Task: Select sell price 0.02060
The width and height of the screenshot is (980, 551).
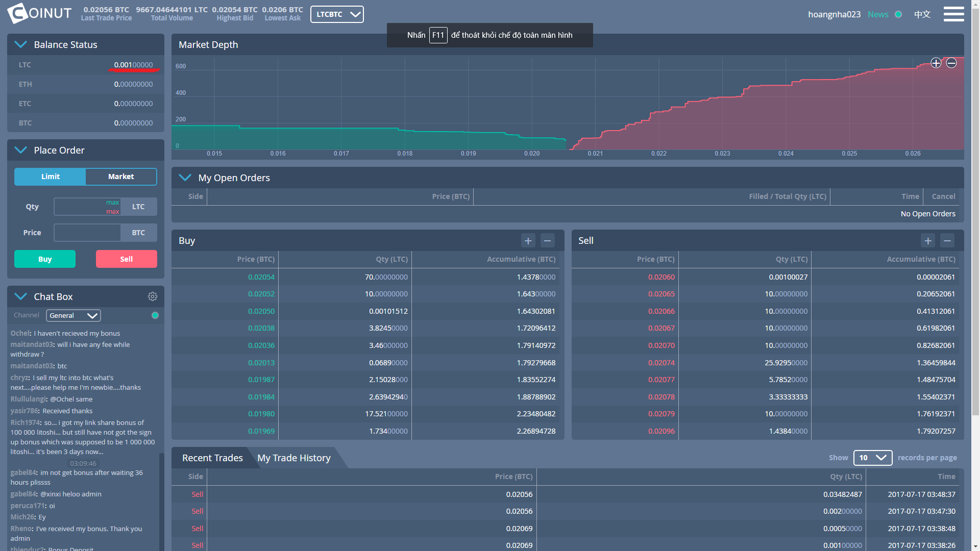Action: 661,277
